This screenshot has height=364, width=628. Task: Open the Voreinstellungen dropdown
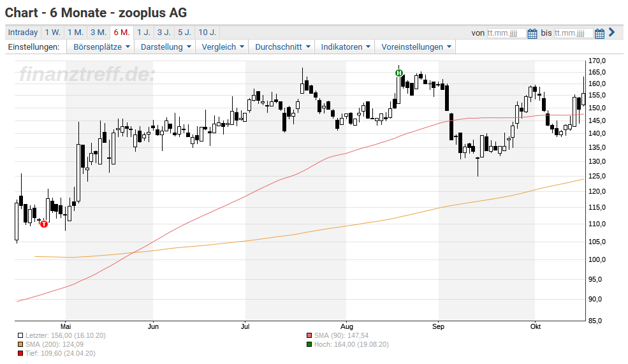pos(416,47)
